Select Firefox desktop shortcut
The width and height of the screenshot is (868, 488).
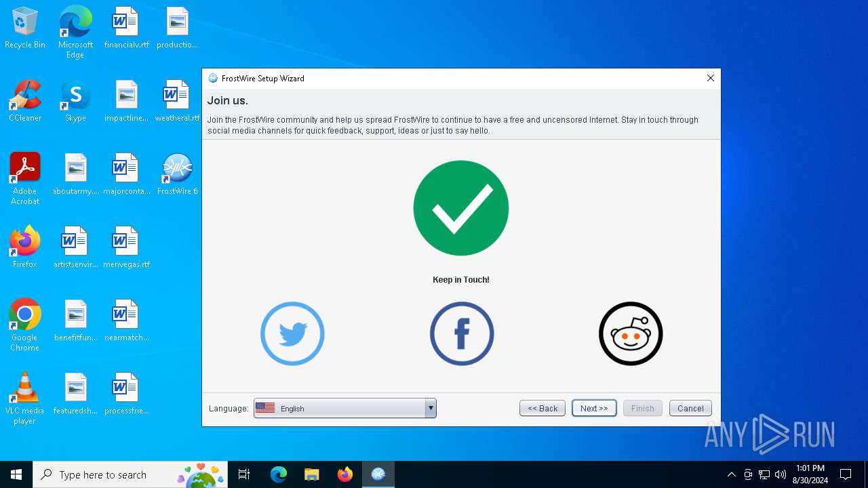pyautogui.click(x=25, y=247)
